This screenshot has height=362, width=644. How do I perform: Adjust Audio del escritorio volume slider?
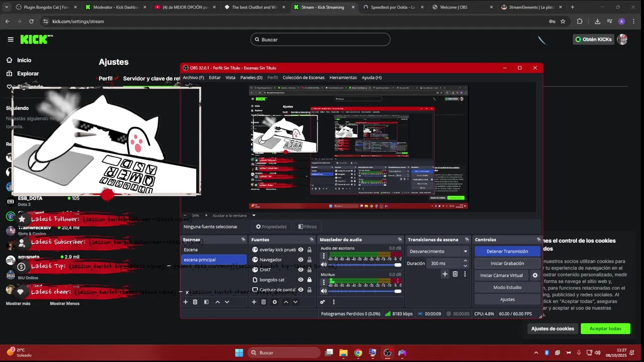(365, 264)
